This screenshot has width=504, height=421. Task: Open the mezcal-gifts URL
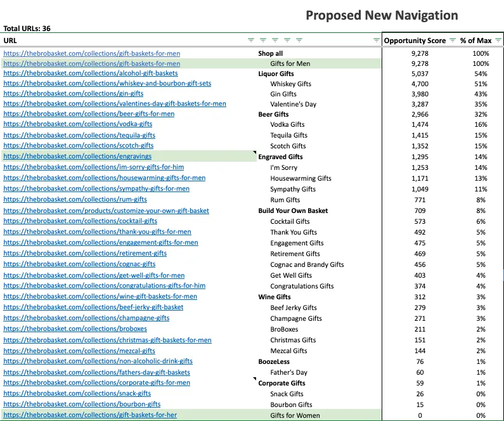[79, 351]
